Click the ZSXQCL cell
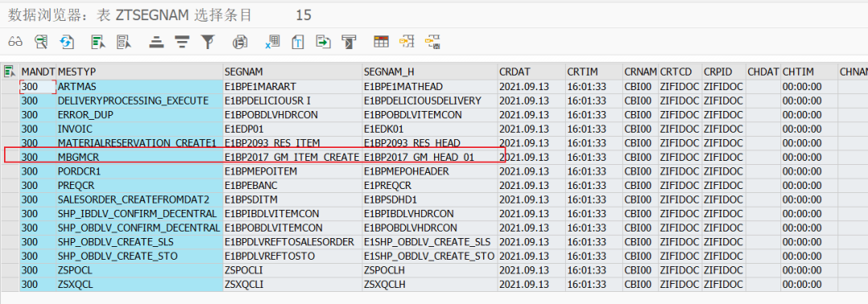The image size is (868, 304). pos(140,284)
